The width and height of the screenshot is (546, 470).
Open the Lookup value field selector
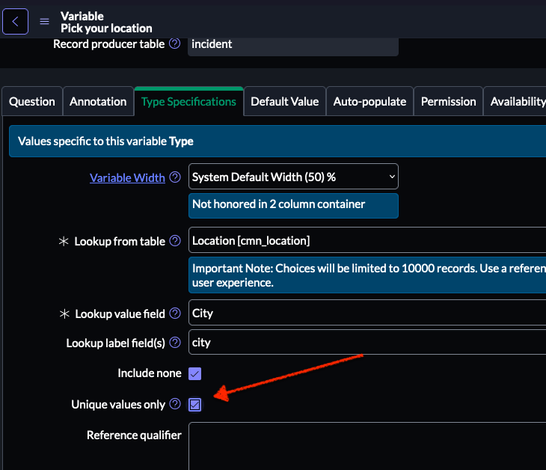[367, 313]
